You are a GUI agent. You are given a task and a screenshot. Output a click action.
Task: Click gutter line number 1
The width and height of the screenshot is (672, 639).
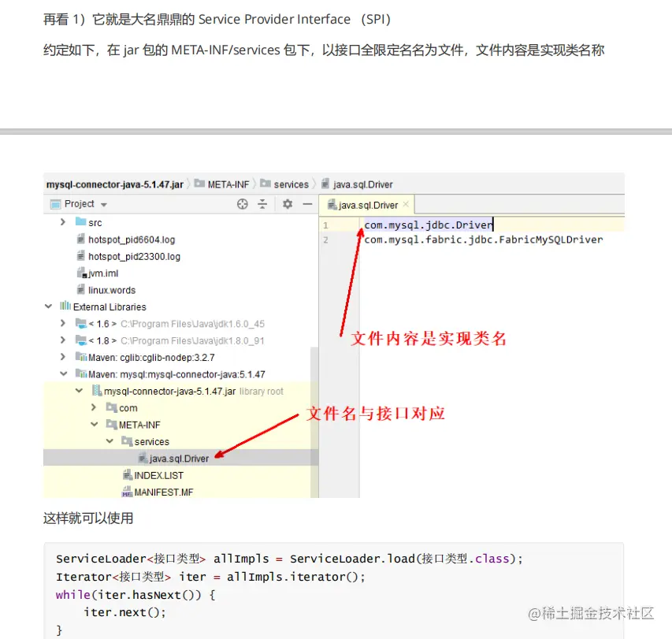325,225
